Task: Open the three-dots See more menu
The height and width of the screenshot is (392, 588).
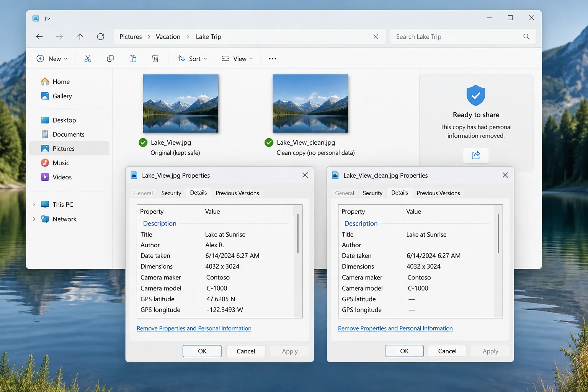Action: pos(273,59)
